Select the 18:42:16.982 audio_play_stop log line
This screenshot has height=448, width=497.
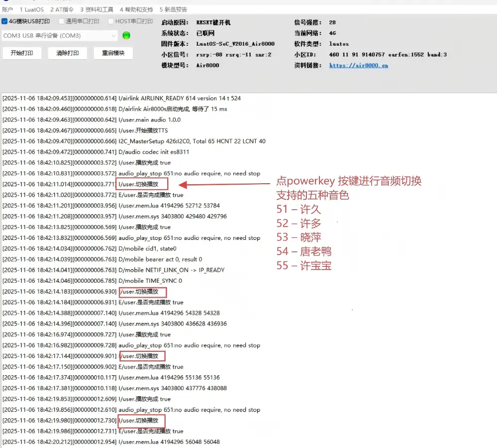point(131,345)
